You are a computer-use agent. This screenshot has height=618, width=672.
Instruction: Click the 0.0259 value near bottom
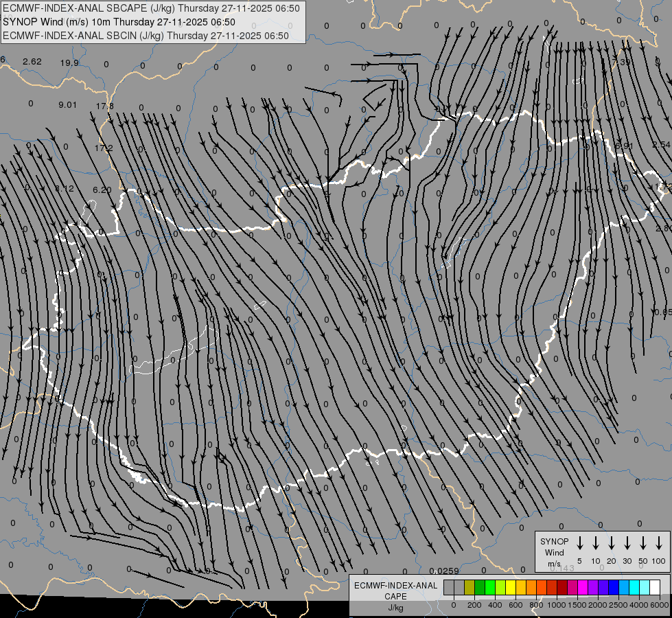(x=444, y=571)
